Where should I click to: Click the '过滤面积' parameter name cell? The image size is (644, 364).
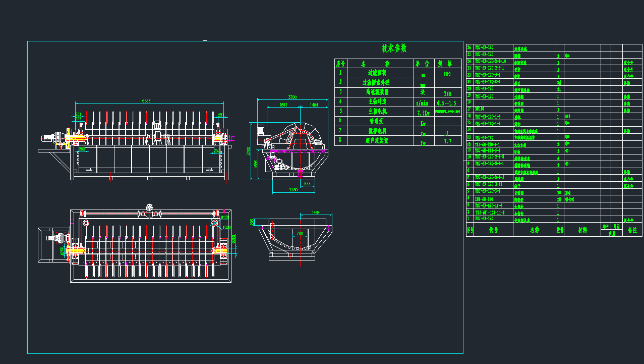click(x=380, y=73)
